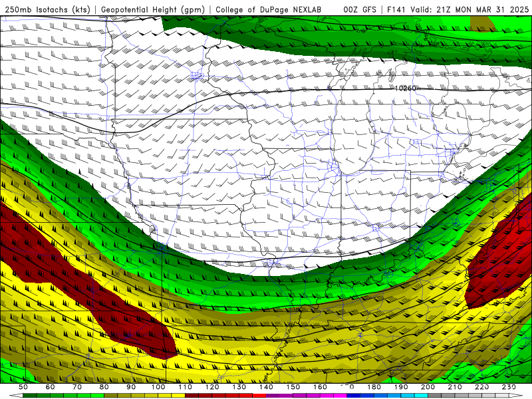This screenshot has width=532, height=399.
Task: Click the 'College of DuPage NEXLAB' label
Action: [x=269, y=9]
